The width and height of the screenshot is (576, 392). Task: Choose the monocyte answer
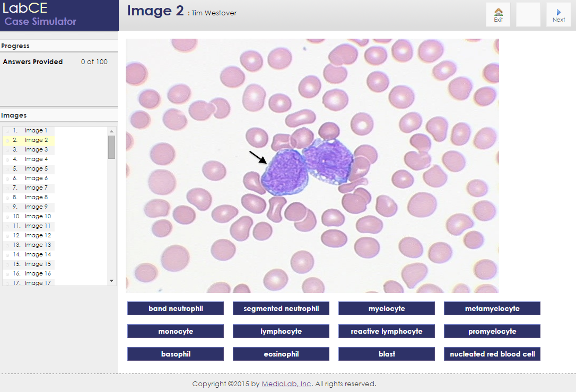(176, 331)
